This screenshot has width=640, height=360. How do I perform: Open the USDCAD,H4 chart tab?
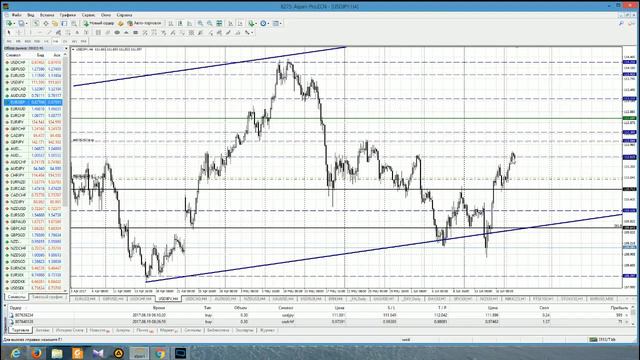[197, 299]
